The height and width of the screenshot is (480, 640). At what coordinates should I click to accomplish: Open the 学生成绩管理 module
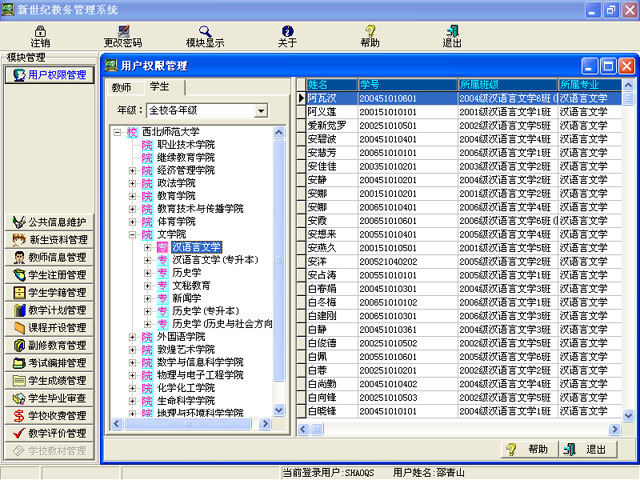[49, 380]
